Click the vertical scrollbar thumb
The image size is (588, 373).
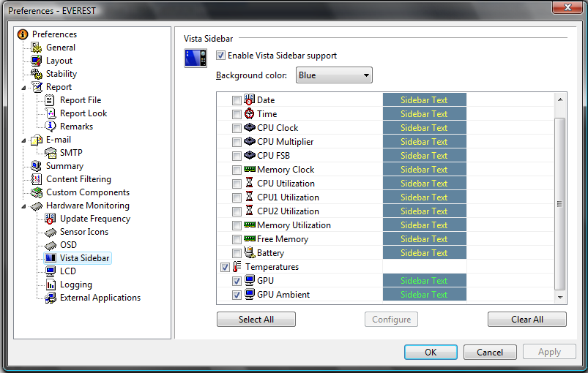point(560,204)
